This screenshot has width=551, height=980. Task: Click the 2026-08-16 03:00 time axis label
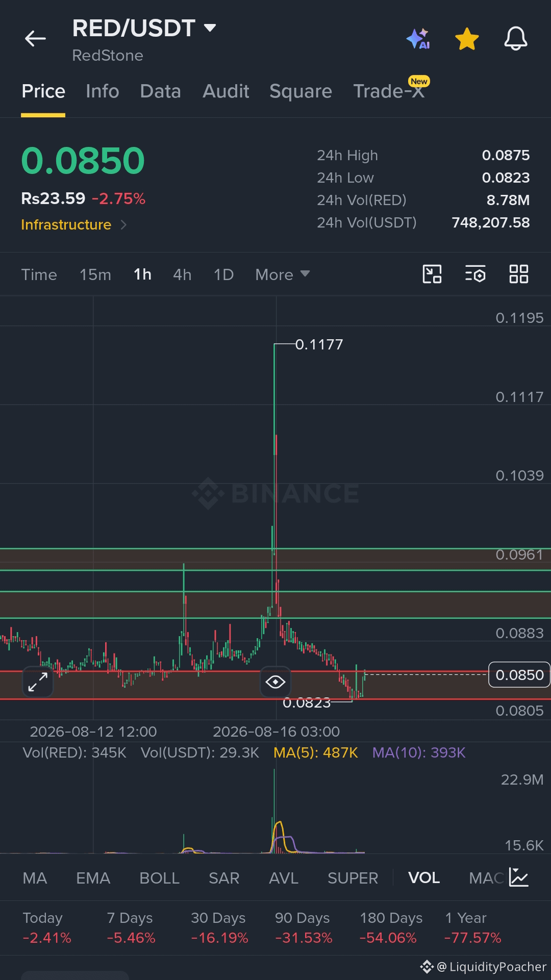[x=276, y=732]
